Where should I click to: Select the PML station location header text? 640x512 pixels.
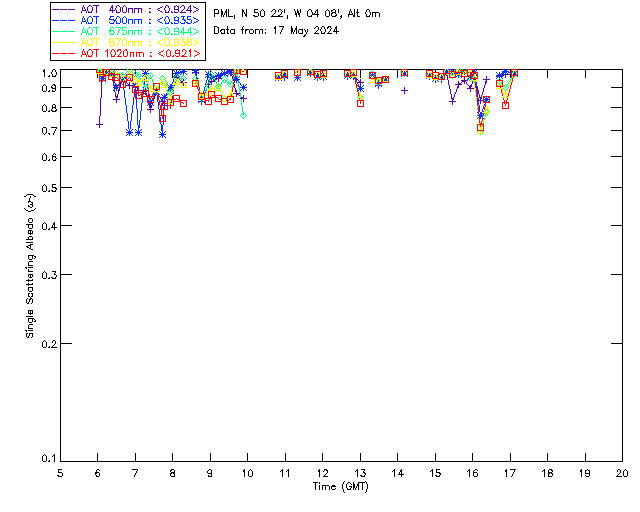coord(297,14)
